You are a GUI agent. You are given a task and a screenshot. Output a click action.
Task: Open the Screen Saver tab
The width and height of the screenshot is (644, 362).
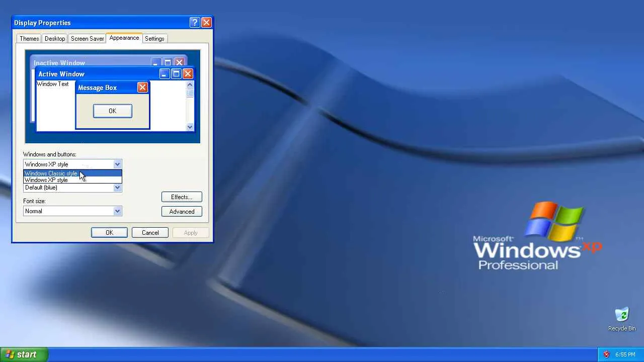click(x=88, y=39)
